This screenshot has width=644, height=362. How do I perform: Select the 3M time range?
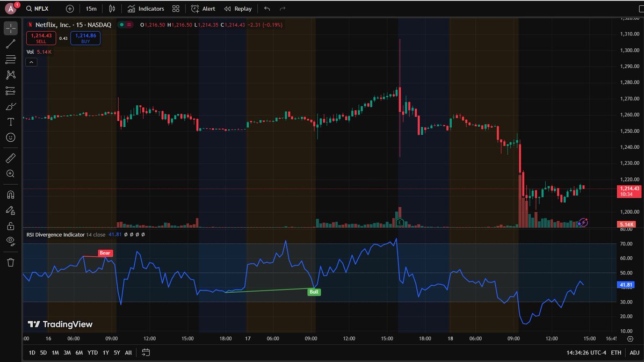pos(67,352)
